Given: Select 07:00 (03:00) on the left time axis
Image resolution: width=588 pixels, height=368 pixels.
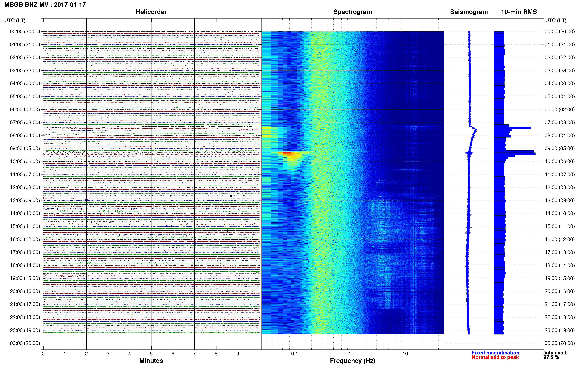Looking at the screenshot, I should 25,122.
